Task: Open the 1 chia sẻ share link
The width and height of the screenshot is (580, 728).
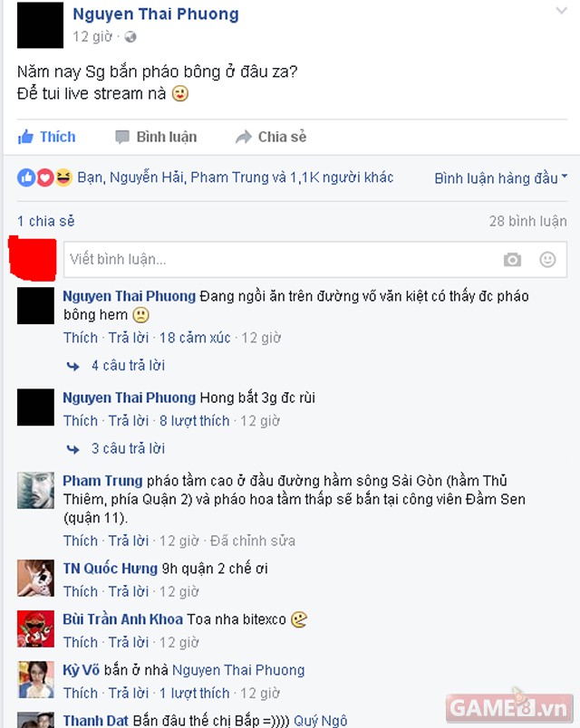Action: (46, 221)
